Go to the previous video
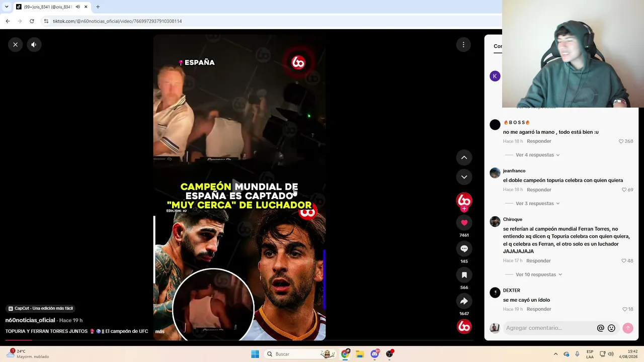Viewport: 644px width, 362px height. coord(464,157)
